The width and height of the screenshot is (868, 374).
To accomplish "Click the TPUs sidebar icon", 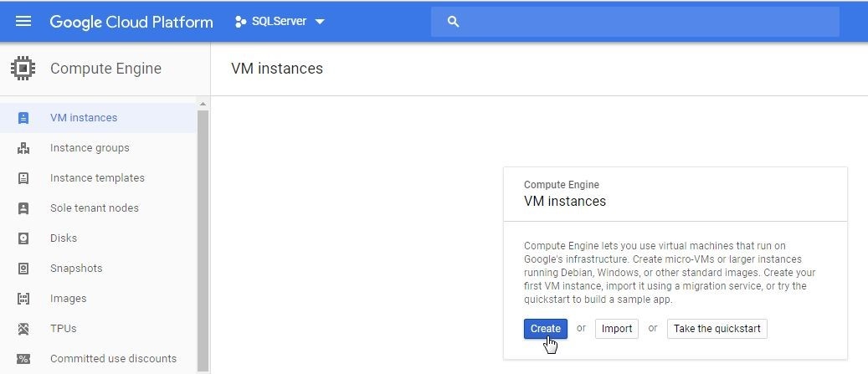I will coord(23,329).
